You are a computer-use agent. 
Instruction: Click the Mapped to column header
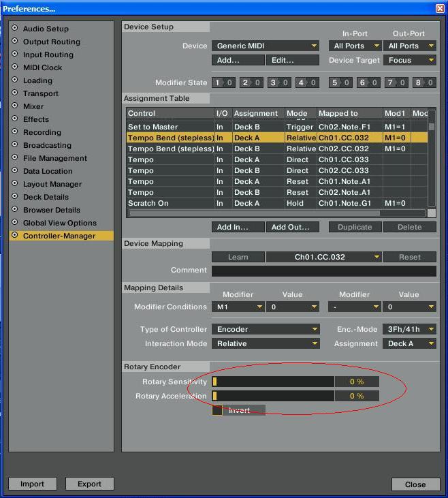[349, 113]
